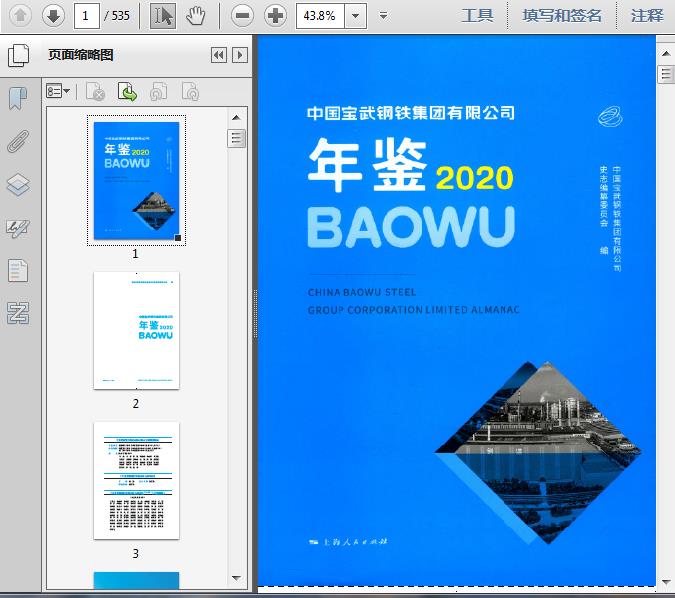Screen dimensions: 675x598
Task: Click the yellow 2020 on the cover
Action: coord(474,178)
